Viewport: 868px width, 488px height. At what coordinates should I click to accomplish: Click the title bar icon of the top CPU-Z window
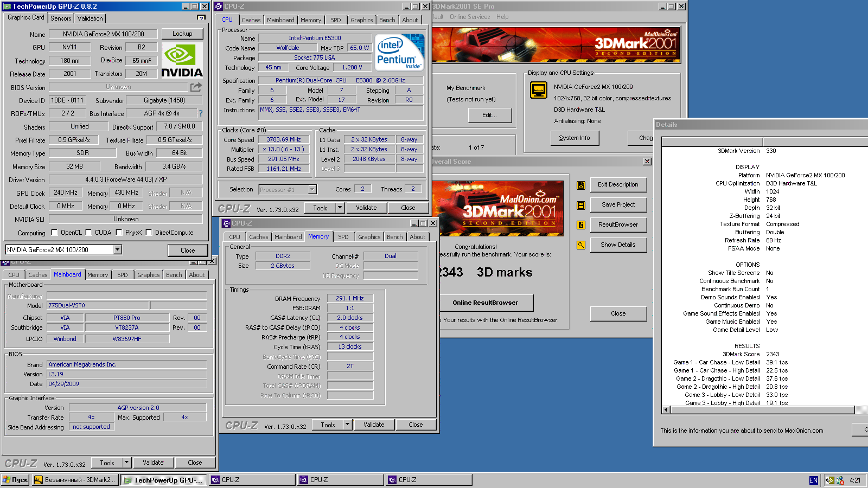click(219, 7)
